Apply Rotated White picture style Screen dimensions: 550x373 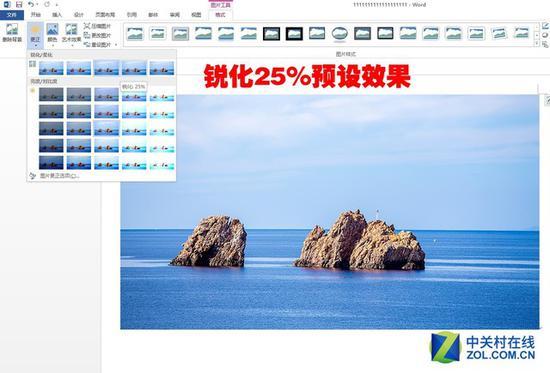499,34
